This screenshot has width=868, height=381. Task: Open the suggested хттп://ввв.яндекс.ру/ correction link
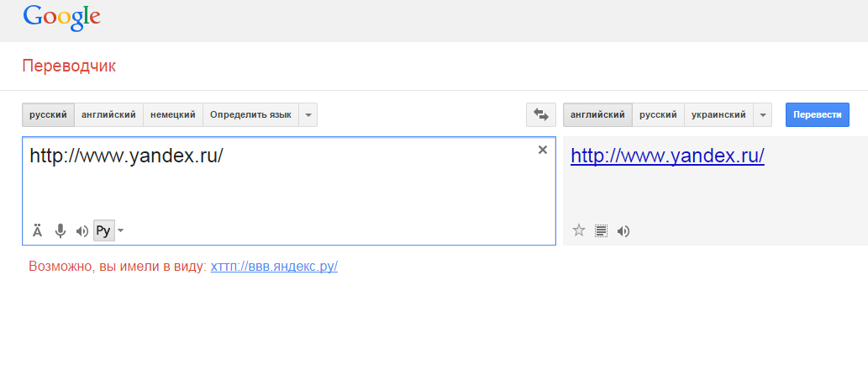point(274,267)
